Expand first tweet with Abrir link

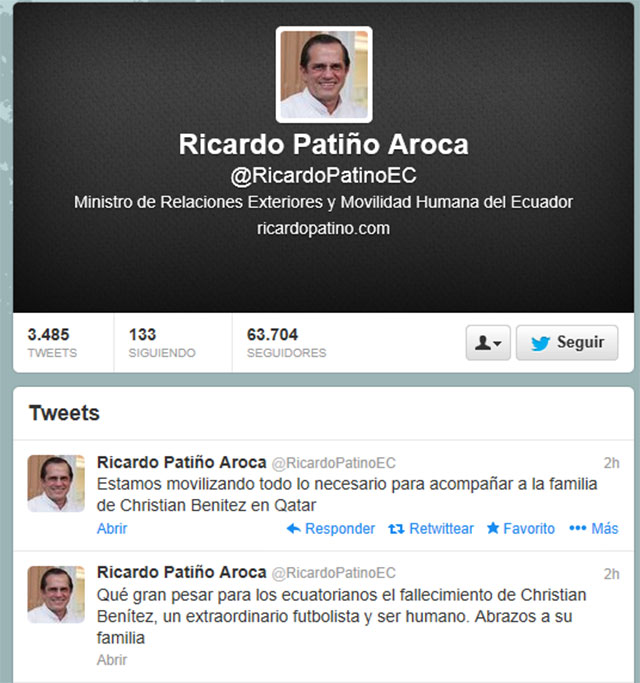coord(112,529)
